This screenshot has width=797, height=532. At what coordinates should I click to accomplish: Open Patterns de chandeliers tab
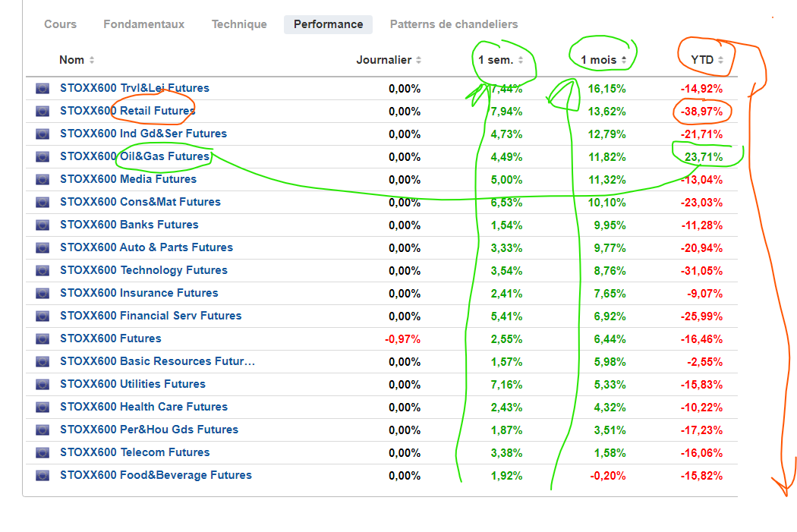pos(454,24)
